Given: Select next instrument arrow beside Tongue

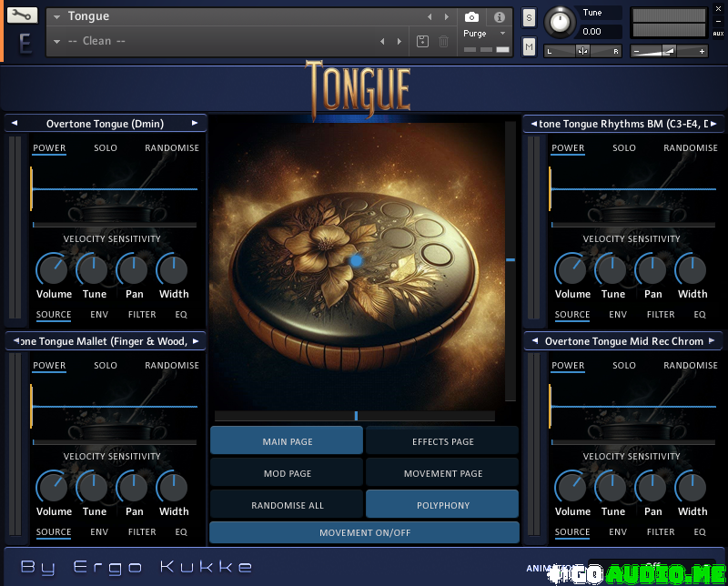Looking at the screenshot, I should pyautogui.click(x=446, y=17).
